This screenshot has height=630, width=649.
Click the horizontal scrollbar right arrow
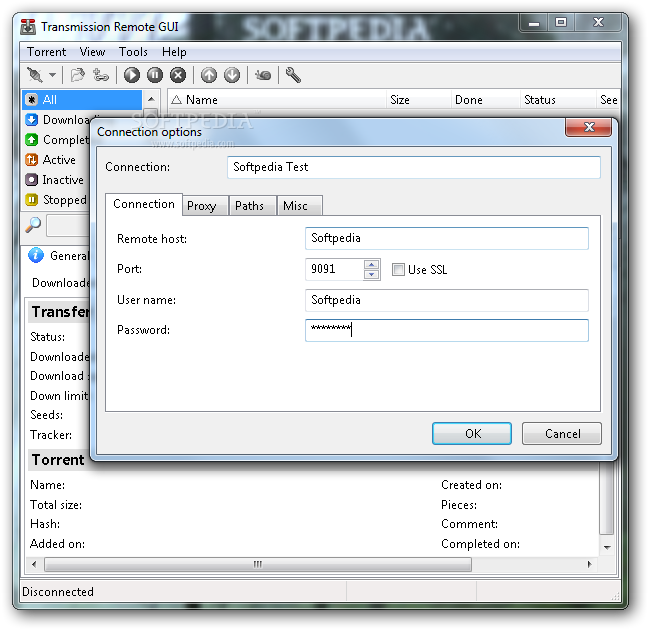[589, 564]
